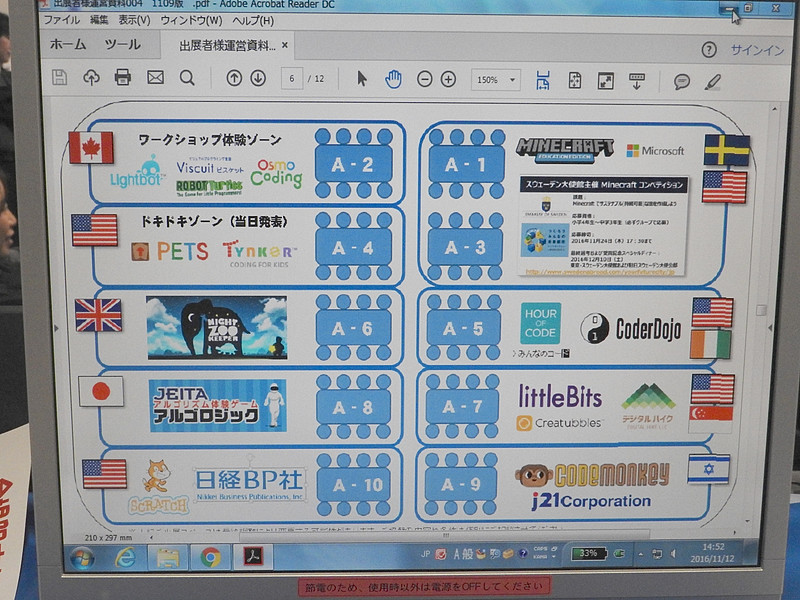Save the PDF with the save icon

click(x=58, y=75)
